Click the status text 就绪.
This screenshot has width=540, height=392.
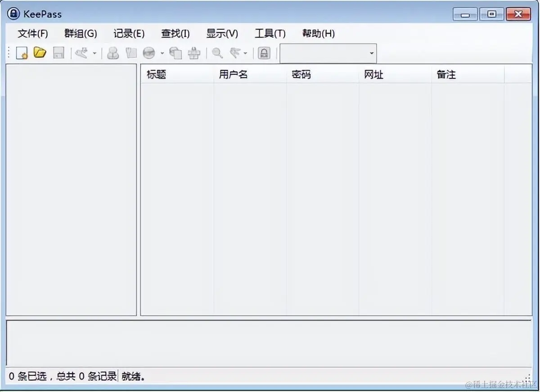pyautogui.click(x=133, y=376)
